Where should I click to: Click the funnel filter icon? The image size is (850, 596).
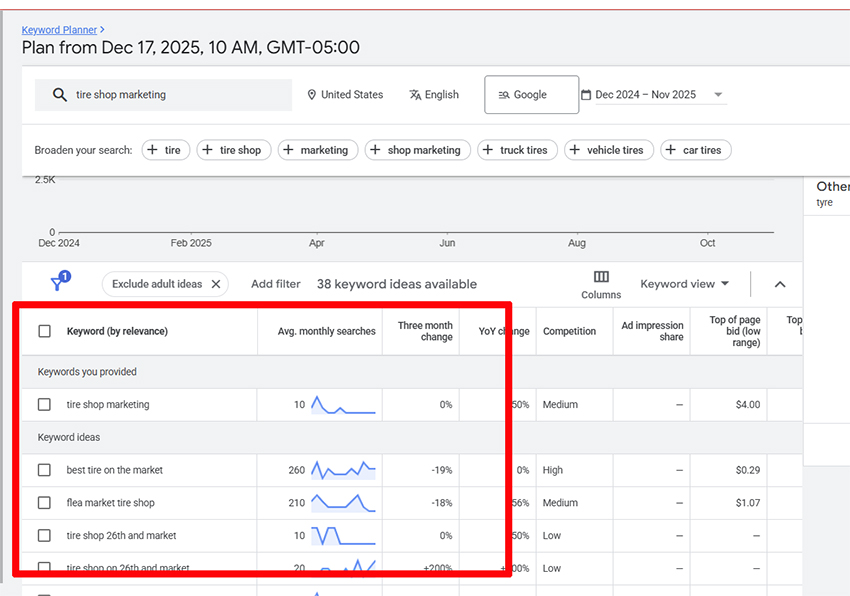[59, 284]
